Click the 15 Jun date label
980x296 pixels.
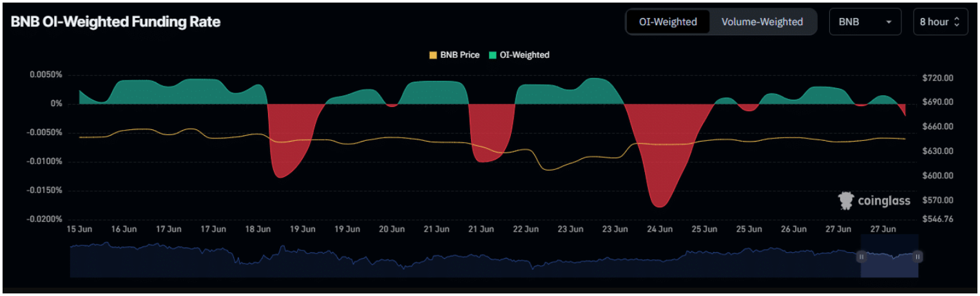pyautogui.click(x=79, y=229)
